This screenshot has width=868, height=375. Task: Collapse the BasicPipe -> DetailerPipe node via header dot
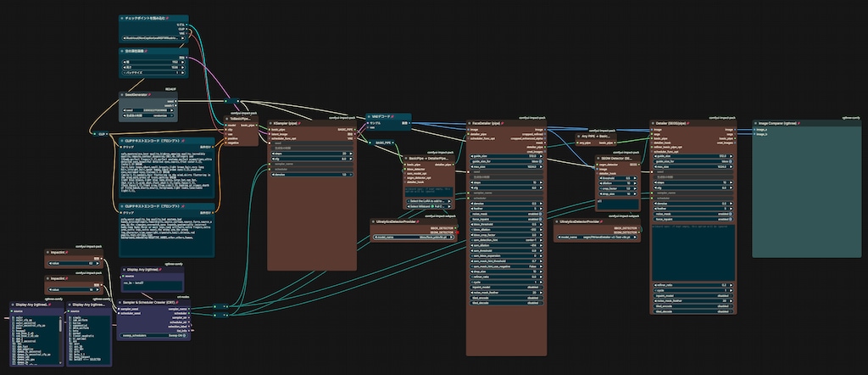[406, 158]
